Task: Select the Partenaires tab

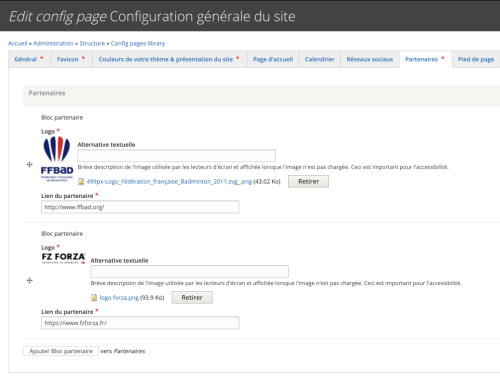Action: click(425, 59)
